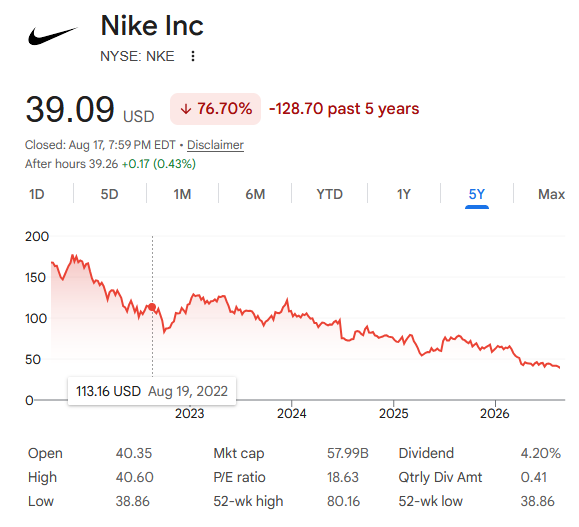Open the Disclaimer link
The width and height of the screenshot is (579, 527).
(x=215, y=145)
